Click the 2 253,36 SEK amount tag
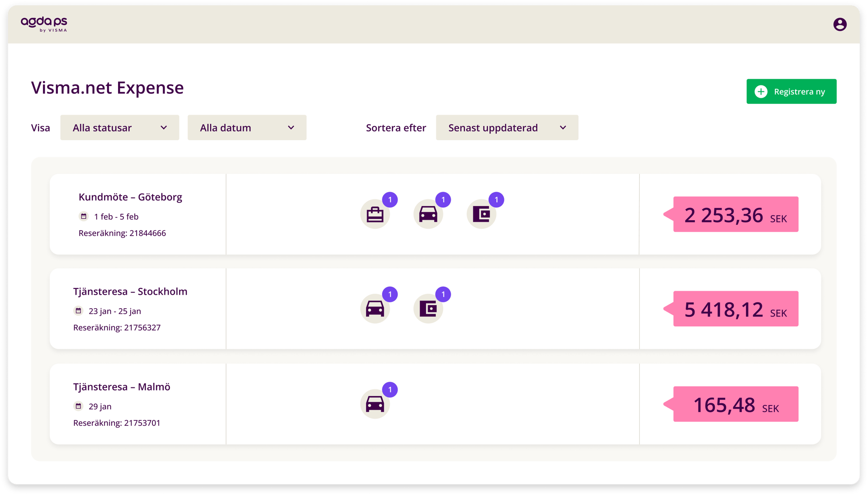Image resolution: width=868 pixels, height=495 pixels. 731,214
